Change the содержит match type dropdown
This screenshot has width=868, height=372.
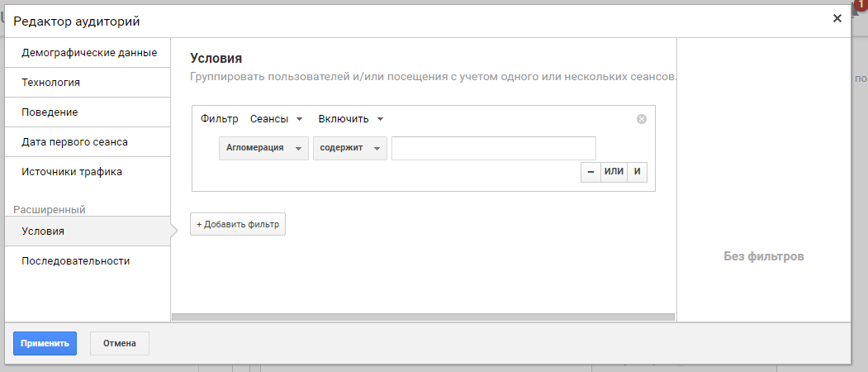pos(350,148)
